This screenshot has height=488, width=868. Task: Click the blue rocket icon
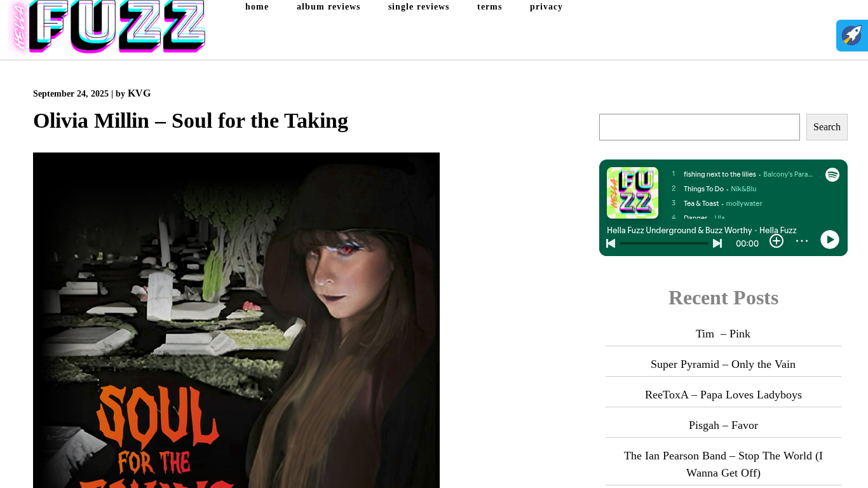pos(852,36)
